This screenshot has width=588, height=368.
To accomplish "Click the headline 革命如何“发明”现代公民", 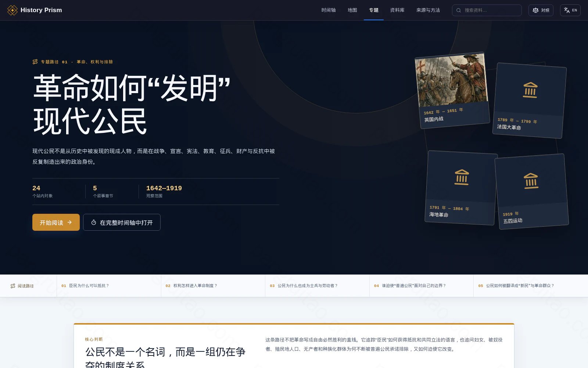I will point(132,104).
